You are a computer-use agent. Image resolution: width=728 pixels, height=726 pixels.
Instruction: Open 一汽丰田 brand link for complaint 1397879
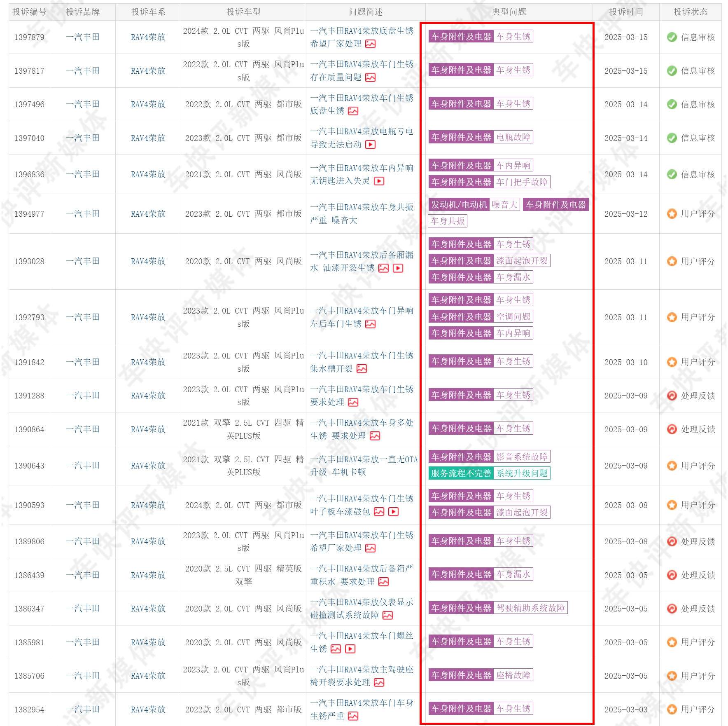[83, 37]
